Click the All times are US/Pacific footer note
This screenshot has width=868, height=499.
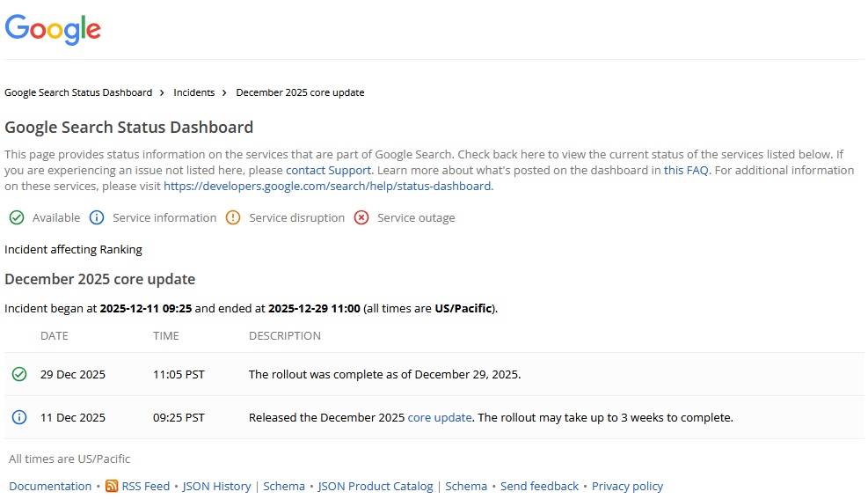69,459
